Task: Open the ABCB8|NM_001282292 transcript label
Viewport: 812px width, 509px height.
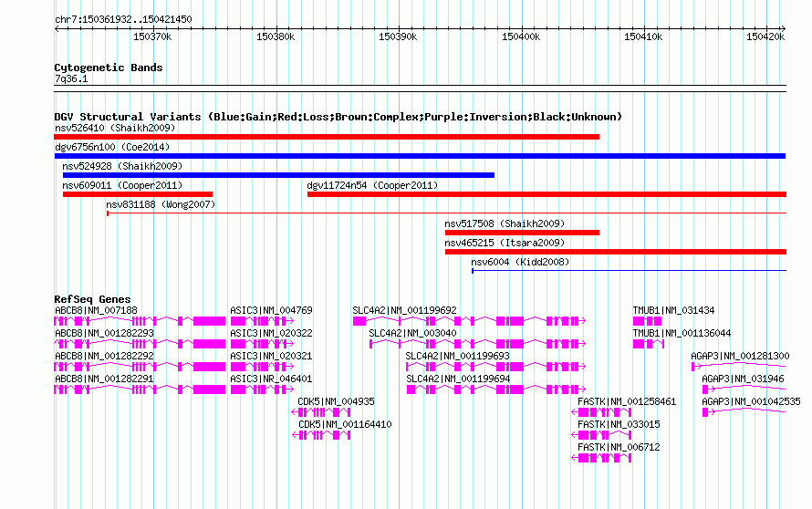Action: [x=104, y=357]
